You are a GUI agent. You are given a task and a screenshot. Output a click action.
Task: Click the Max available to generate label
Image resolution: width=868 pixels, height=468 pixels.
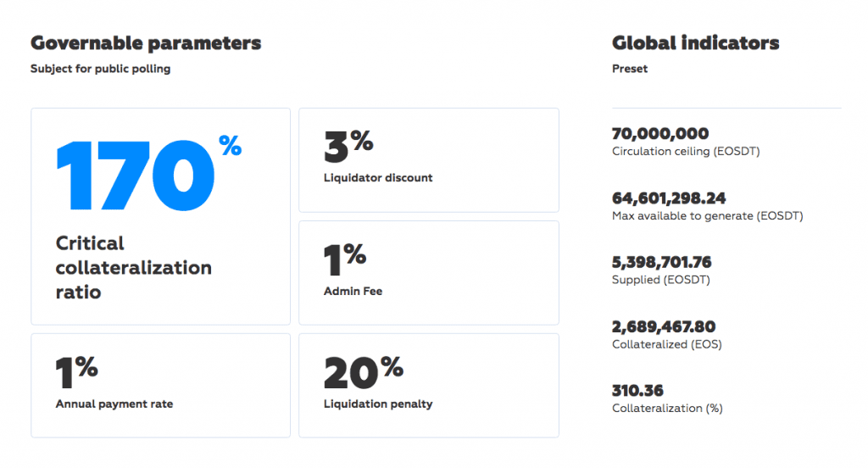point(707,216)
